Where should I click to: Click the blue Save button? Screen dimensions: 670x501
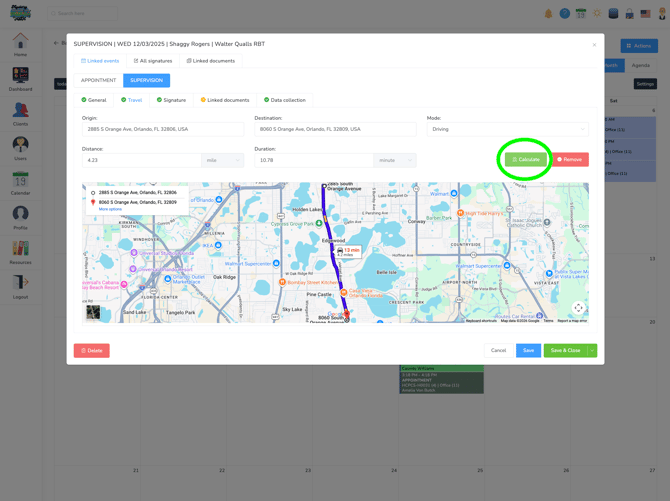pyautogui.click(x=528, y=351)
